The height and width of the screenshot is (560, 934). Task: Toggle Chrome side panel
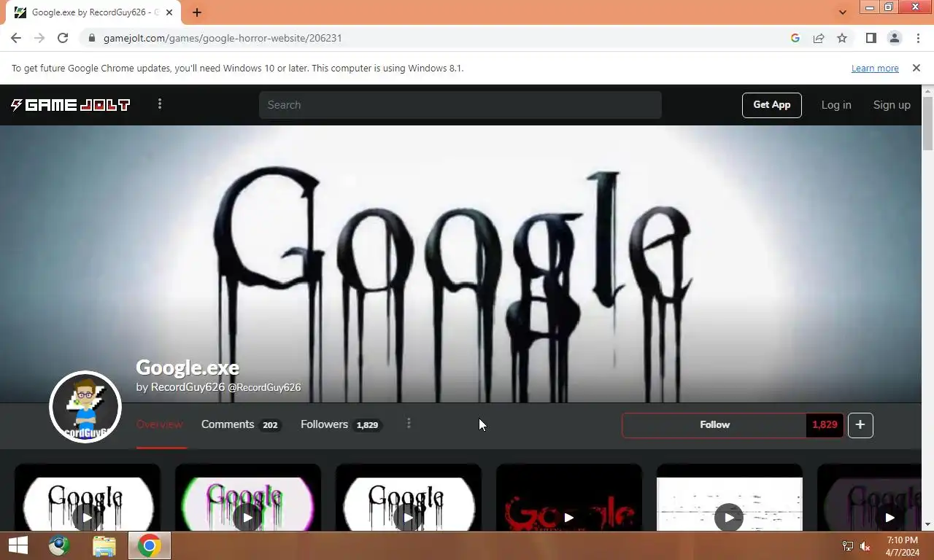pyautogui.click(x=871, y=38)
